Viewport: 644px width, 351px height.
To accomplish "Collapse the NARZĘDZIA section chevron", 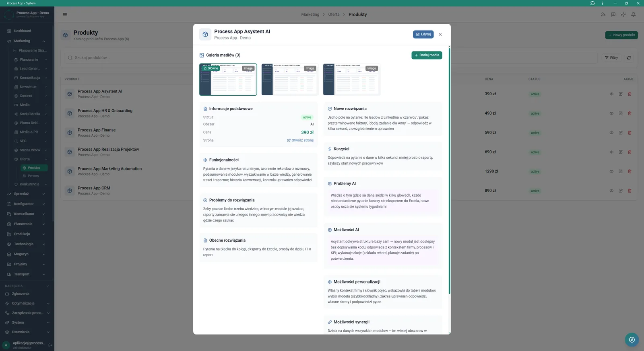I will (x=47, y=286).
